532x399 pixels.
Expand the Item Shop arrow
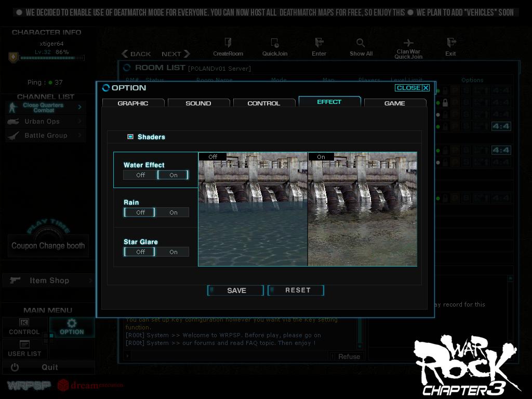90,281
